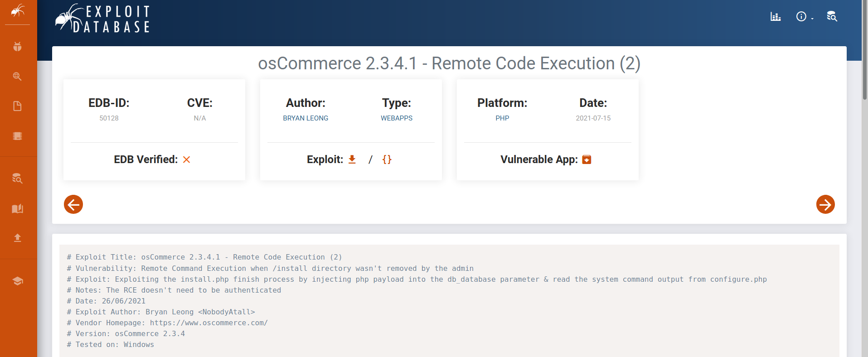The height and width of the screenshot is (357, 868).
Task: Open Online Training graduation cap icon
Action: (x=18, y=281)
